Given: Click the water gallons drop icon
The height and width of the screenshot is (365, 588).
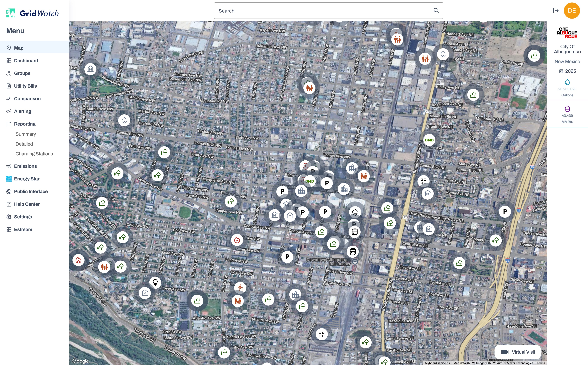Looking at the screenshot, I should [x=567, y=82].
